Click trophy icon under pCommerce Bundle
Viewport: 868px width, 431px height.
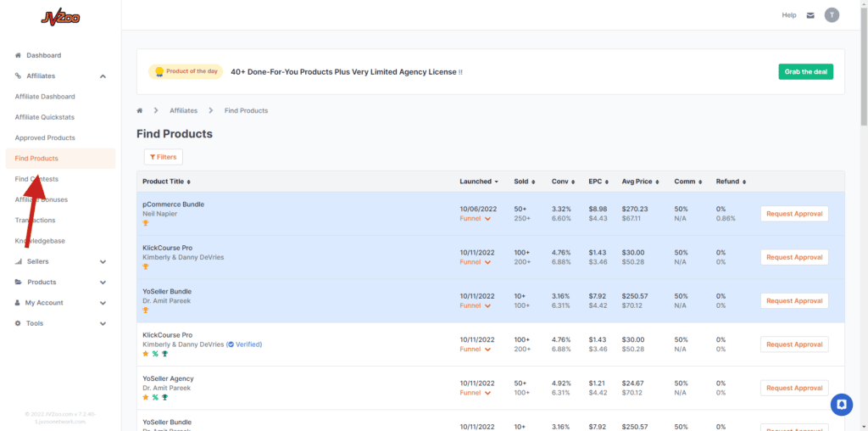[146, 223]
